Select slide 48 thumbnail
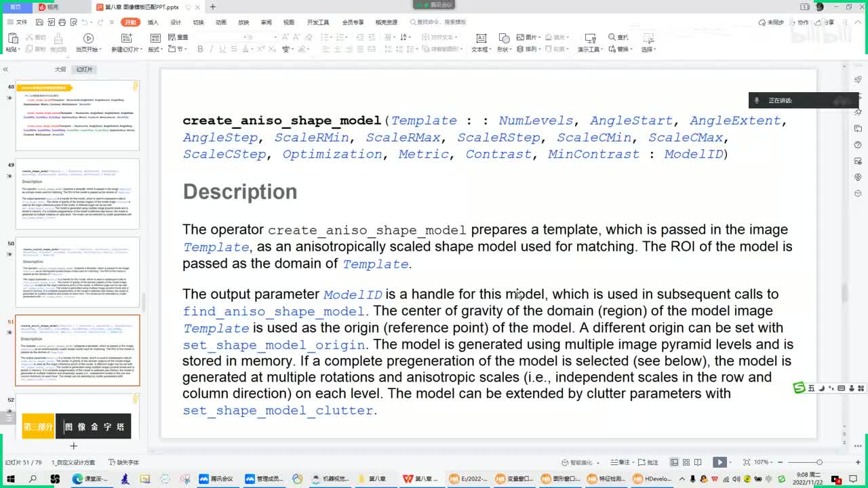The image size is (868, 488). [x=77, y=116]
